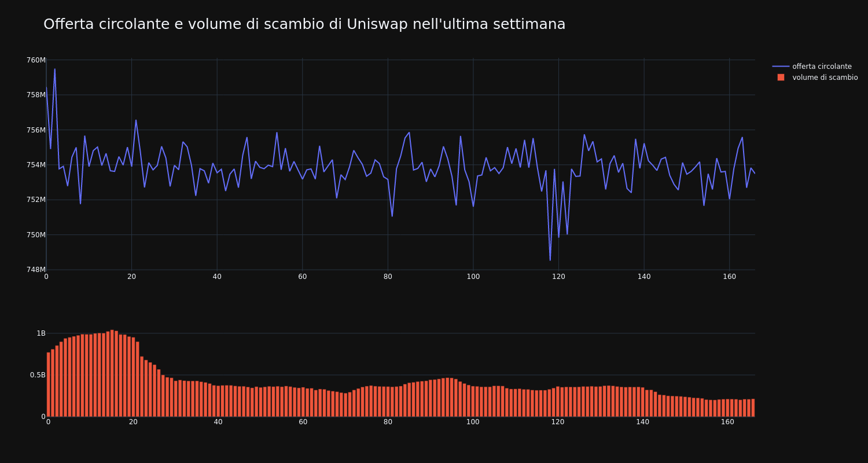This screenshot has width=868, height=463.
Task: Click the 752M y-axis label
Action: 36,200
